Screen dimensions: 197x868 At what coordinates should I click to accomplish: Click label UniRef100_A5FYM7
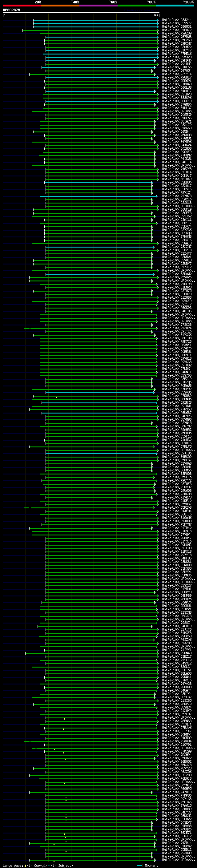[x=177, y=525]
